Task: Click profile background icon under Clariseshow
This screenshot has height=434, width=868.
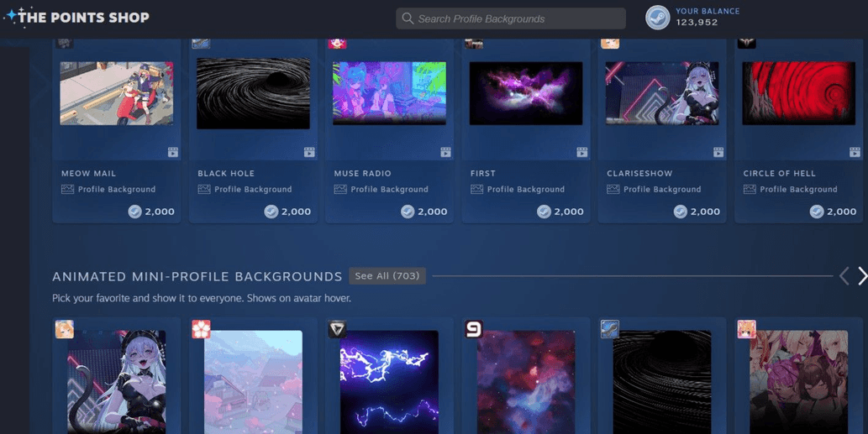Action: tap(613, 189)
